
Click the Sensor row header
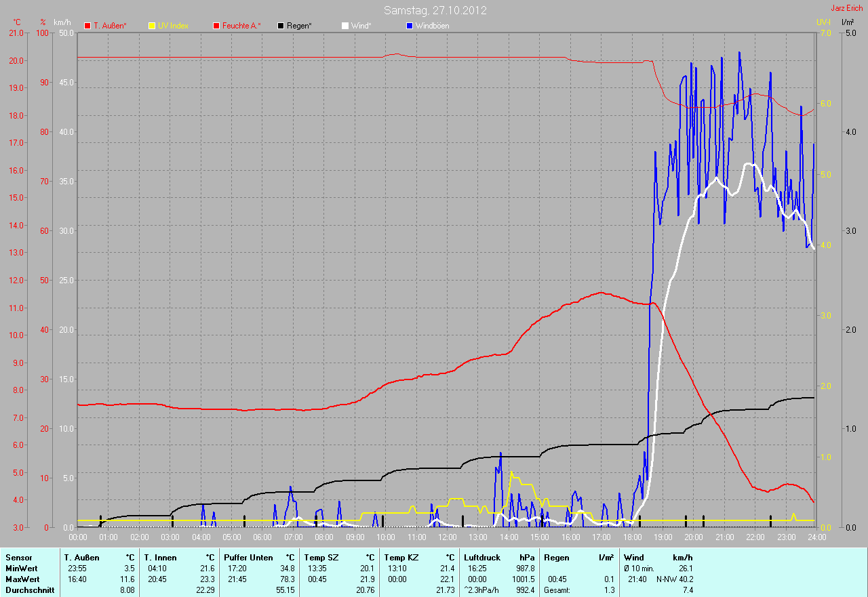point(18,557)
